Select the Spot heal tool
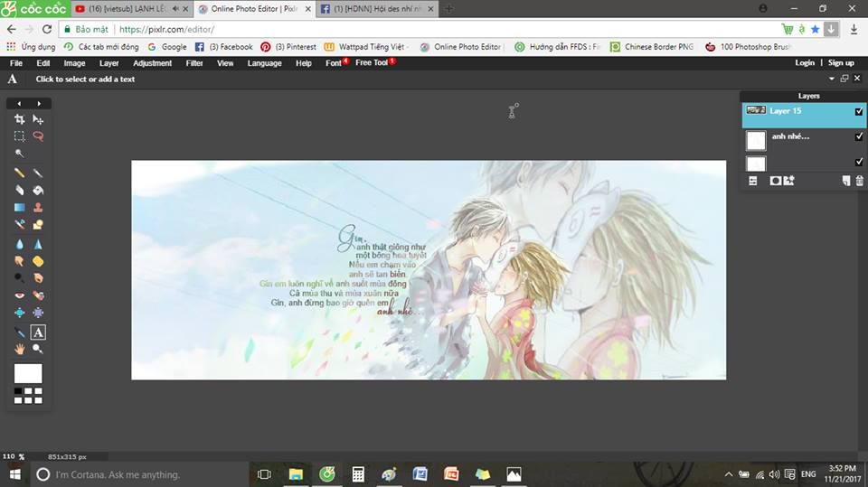The image size is (868, 487). [38, 295]
